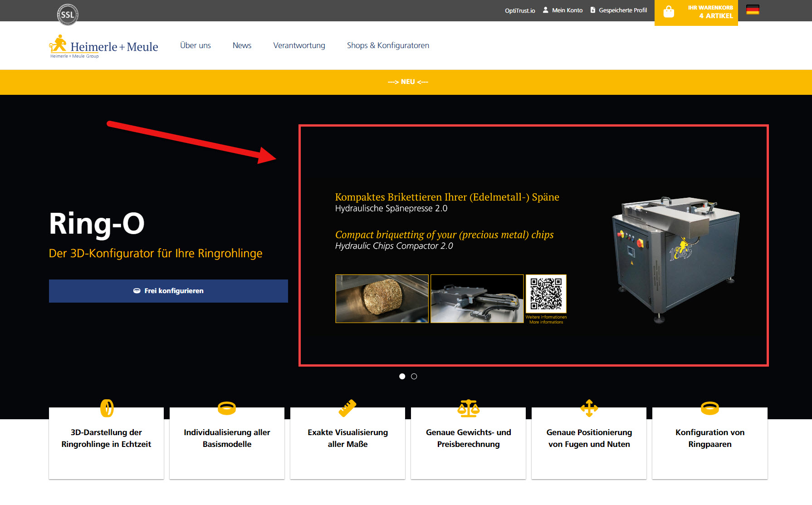Viewport: 812px width, 505px height.
Task: Click the four-arrow positioning icon
Action: pos(589,408)
